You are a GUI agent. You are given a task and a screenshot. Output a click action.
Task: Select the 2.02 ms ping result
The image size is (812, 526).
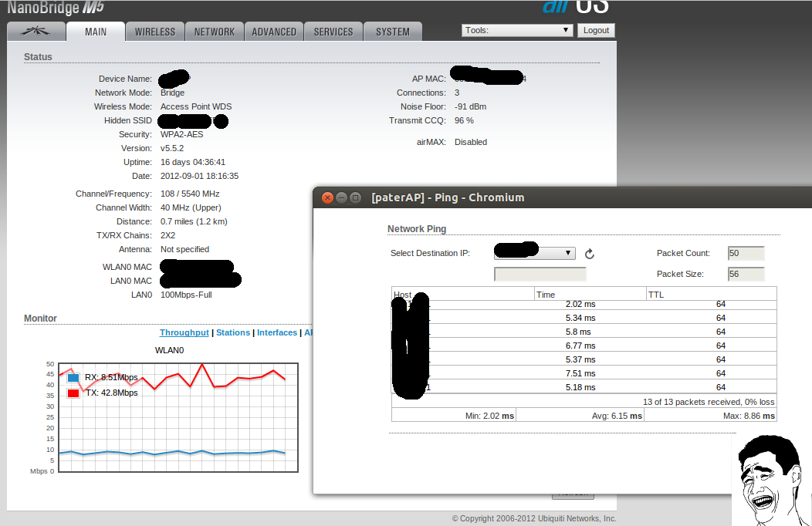pyautogui.click(x=584, y=304)
